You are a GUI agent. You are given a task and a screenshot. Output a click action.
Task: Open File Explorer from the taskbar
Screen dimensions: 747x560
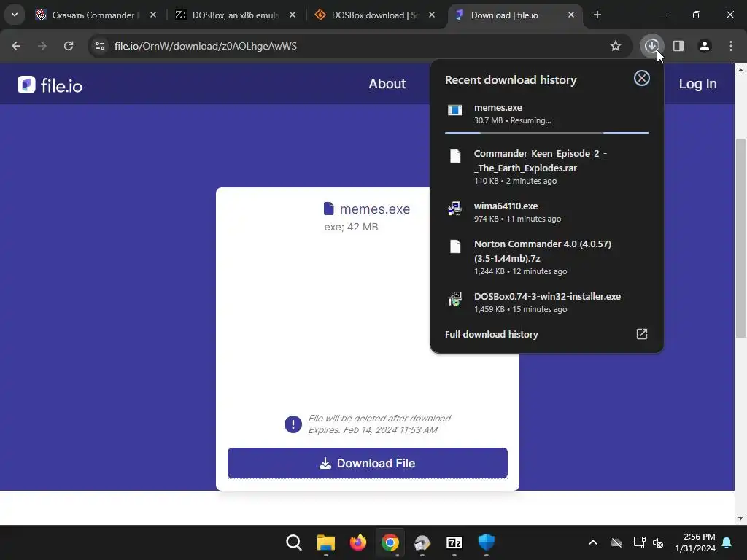[x=326, y=542]
